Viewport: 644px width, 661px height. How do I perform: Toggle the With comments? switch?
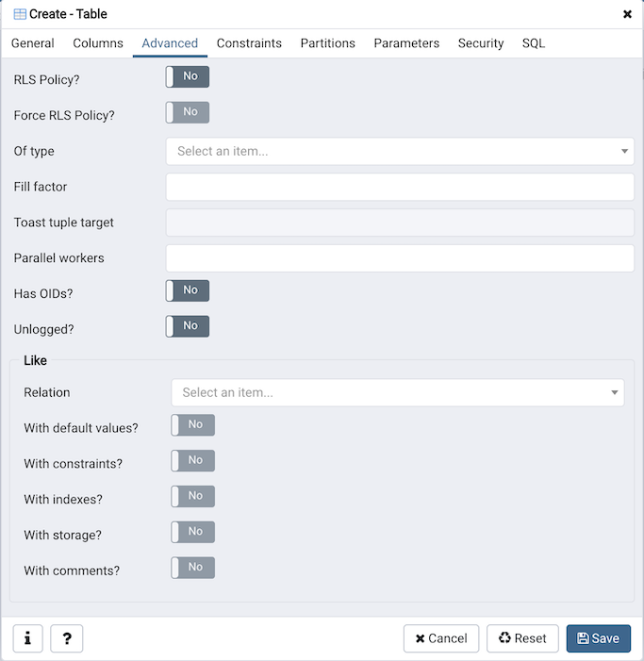tap(192, 568)
